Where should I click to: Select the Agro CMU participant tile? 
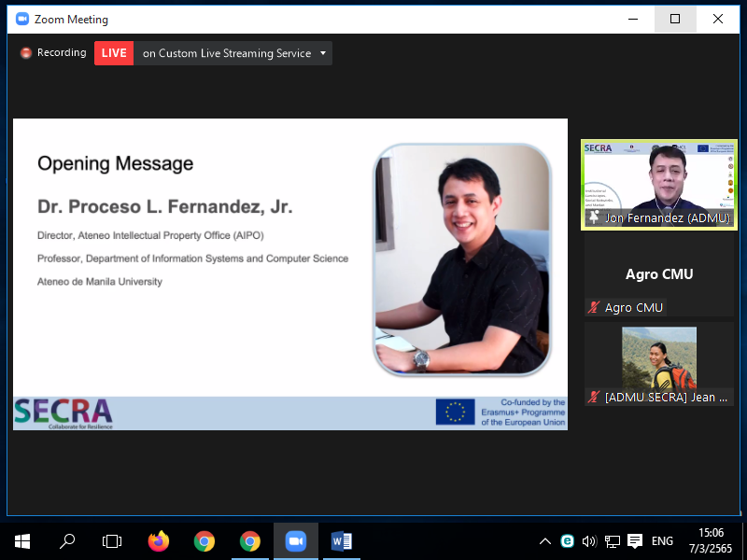(x=659, y=274)
